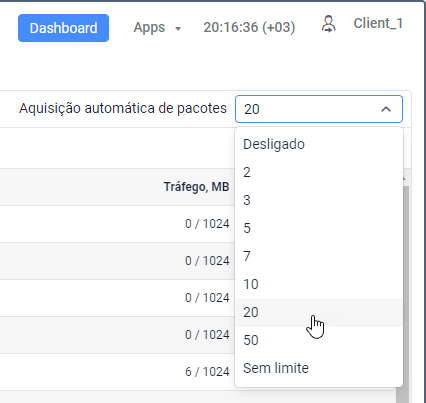Choose 2 from the package list
The height and width of the screenshot is (403, 426).
[x=319, y=172]
